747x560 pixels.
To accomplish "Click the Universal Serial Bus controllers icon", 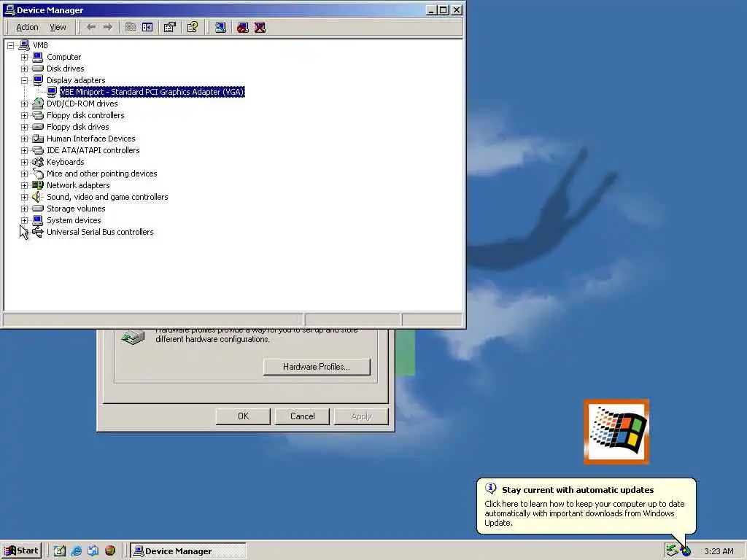I will point(38,232).
